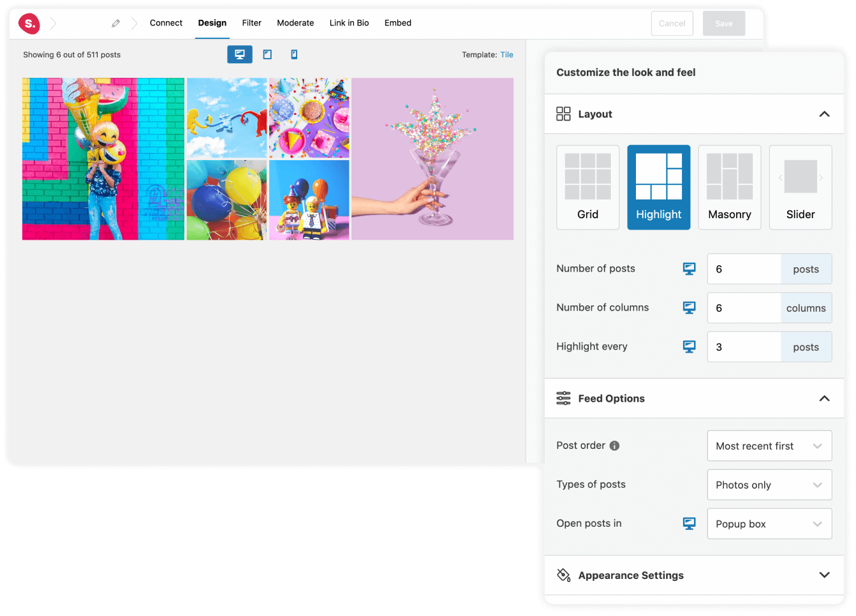Click the Layout grid icon
Viewport: 856px width, 616px height.
[563, 114]
